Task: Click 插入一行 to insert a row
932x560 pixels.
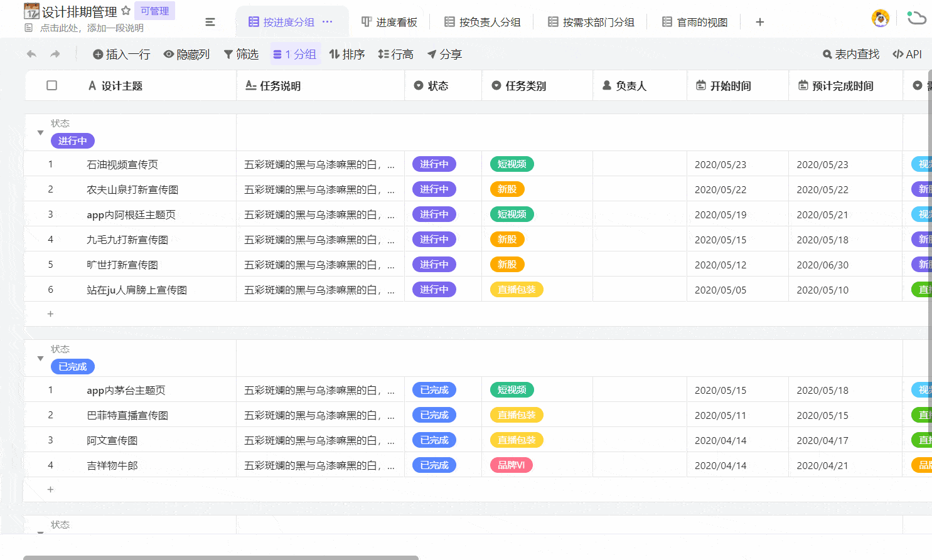Action: coord(122,55)
